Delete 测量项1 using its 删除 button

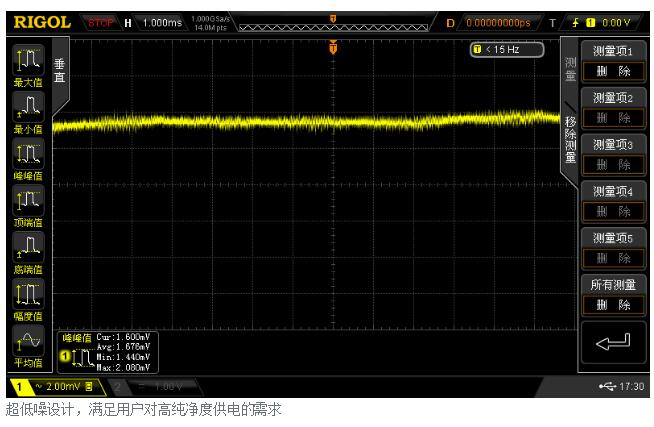pos(612,71)
